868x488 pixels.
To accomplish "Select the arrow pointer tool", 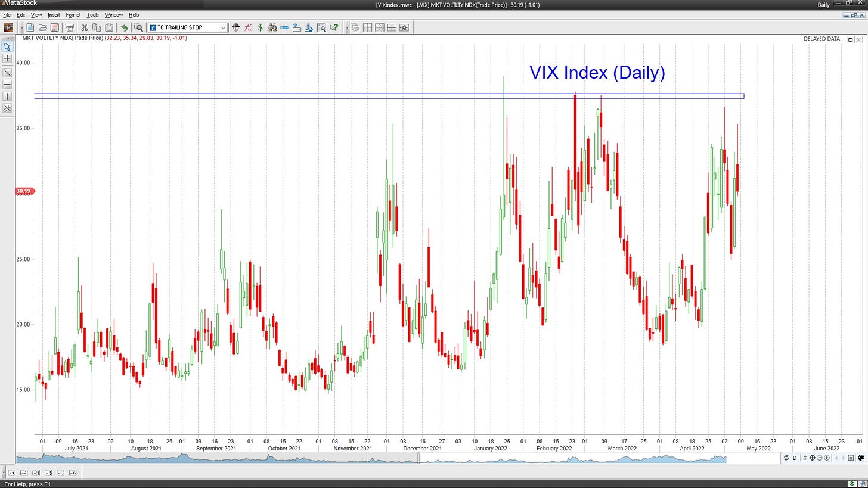I will 7,46.
